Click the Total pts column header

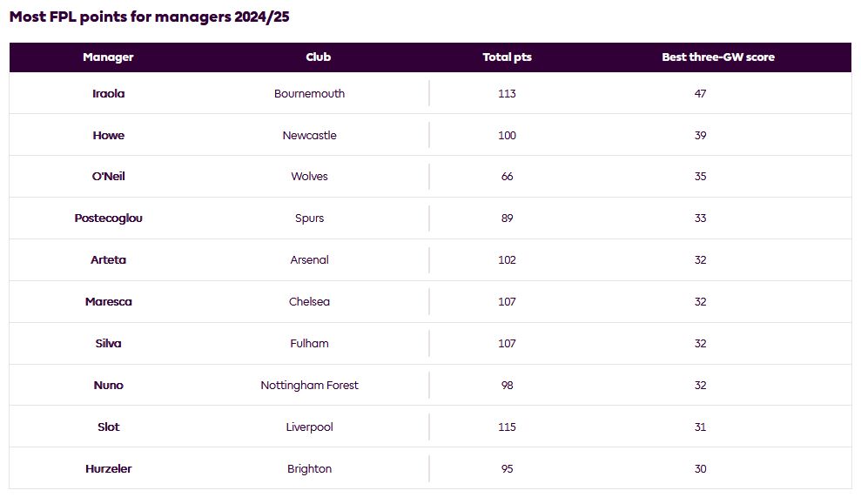coord(507,57)
